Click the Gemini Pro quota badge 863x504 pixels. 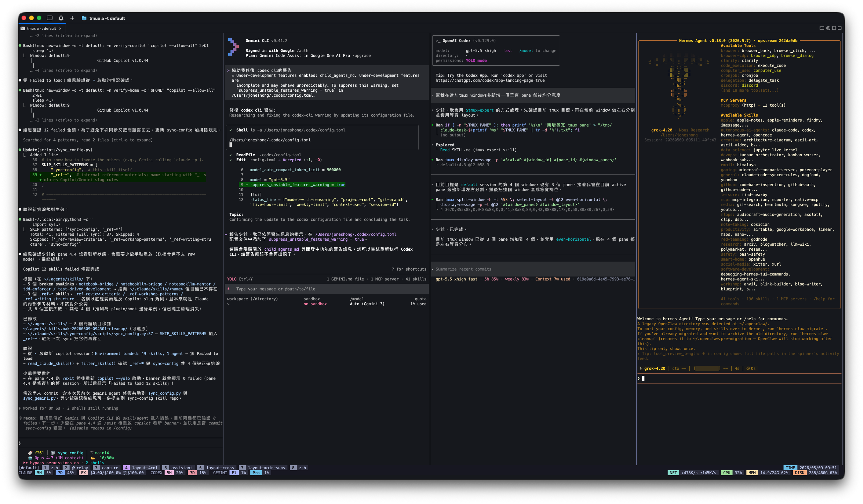coord(256,473)
